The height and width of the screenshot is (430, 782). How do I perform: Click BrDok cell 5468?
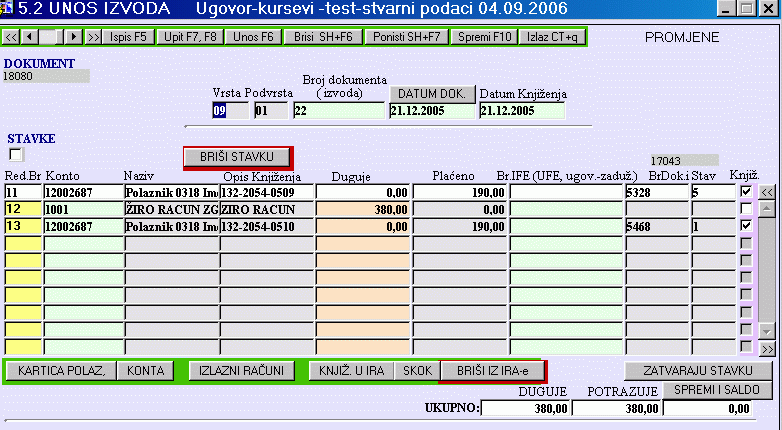click(657, 226)
